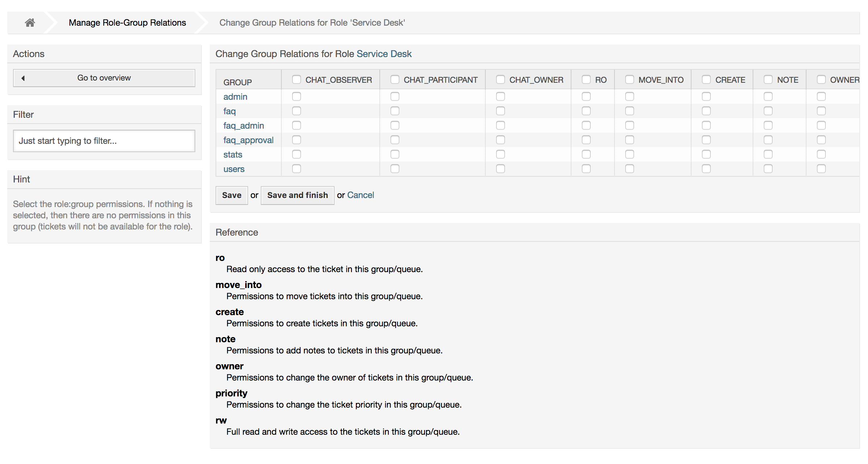Open the Manage Role-Group Relations breadcrumb item
This screenshot has height=464, width=868.
coord(127,22)
